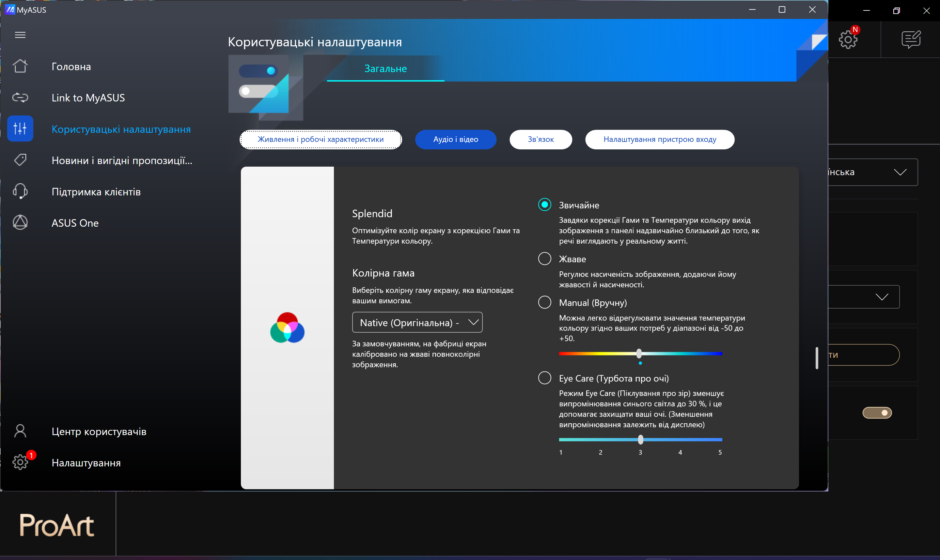Click the ASUS One icon
Screen dimensions: 940x560
pos(20,223)
